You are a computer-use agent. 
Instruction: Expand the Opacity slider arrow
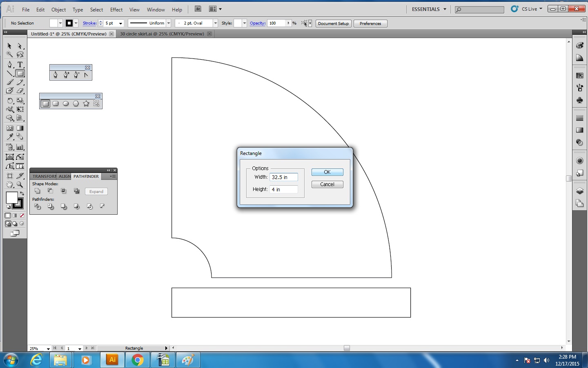289,23
